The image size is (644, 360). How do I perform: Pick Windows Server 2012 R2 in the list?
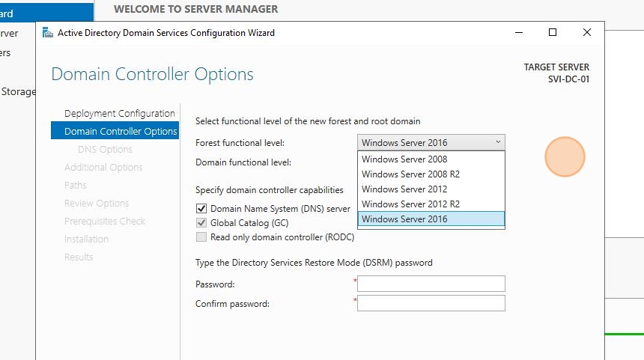431,204
